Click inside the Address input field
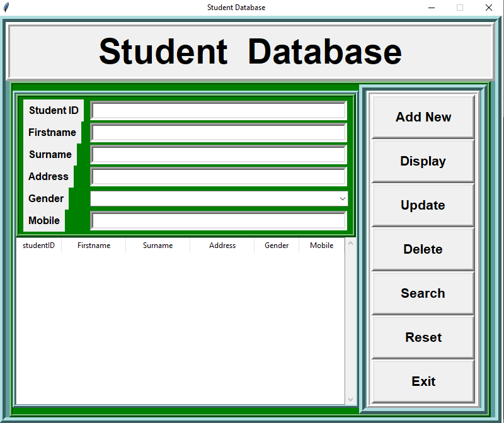This screenshot has height=423, width=504. pos(219,176)
